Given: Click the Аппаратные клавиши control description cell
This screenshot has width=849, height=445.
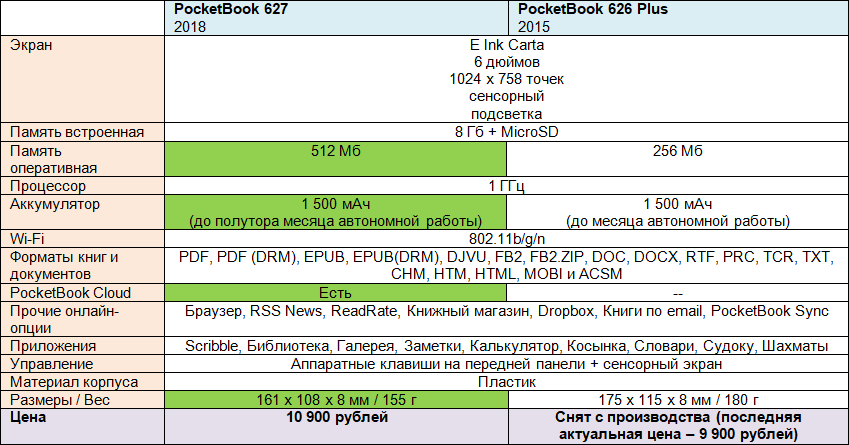Looking at the screenshot, I should tap(506, 364).
